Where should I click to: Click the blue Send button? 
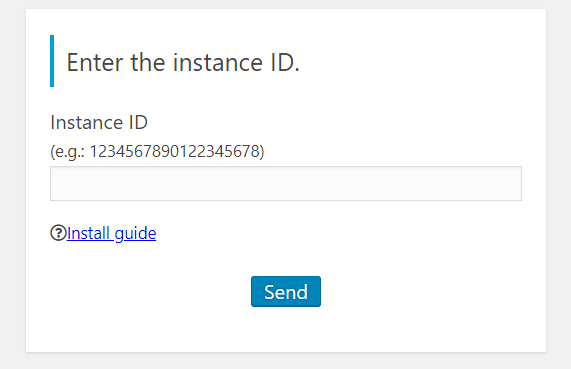(x=286, y=291)
